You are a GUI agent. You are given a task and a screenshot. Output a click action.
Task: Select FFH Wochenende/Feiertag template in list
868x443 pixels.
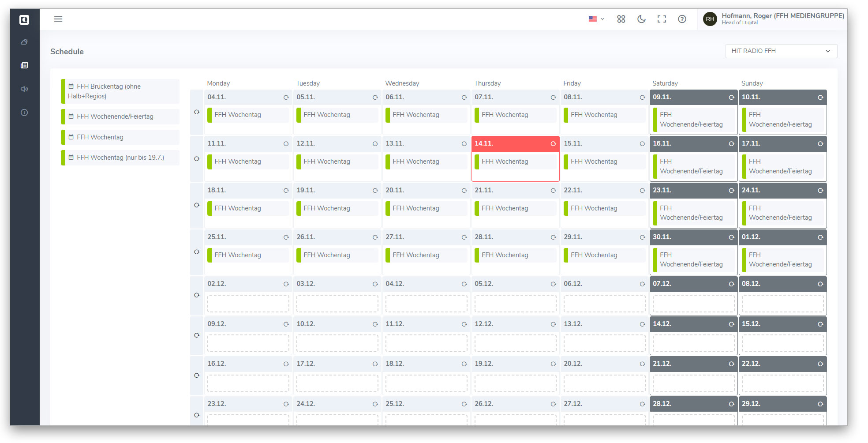(120, 116)
